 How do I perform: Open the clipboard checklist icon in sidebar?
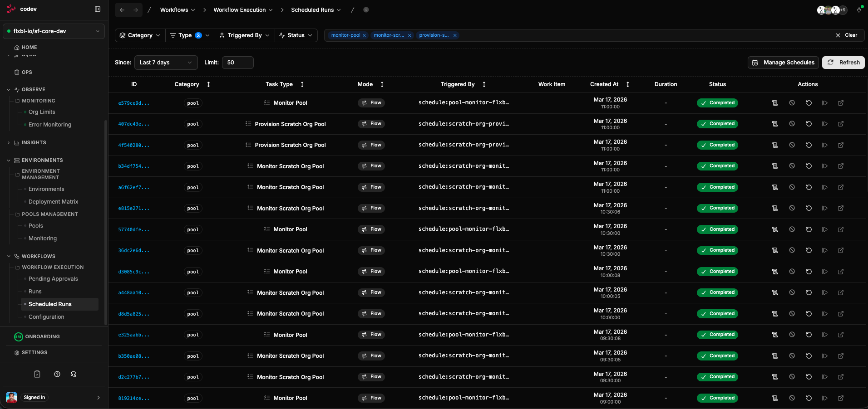pyautogui.click(x=37, y=374)
